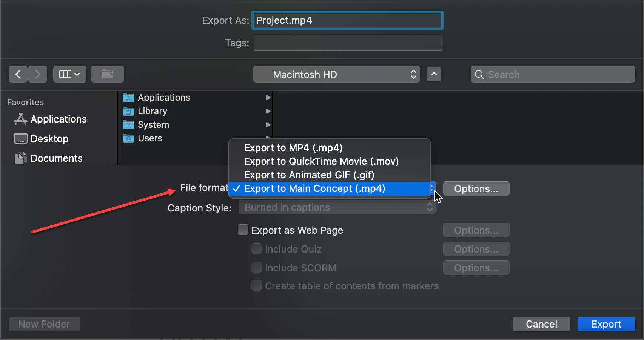The image size is (644, 340).
Task: Open Applications in the Favorites sidebar
Action: (58, 119)
